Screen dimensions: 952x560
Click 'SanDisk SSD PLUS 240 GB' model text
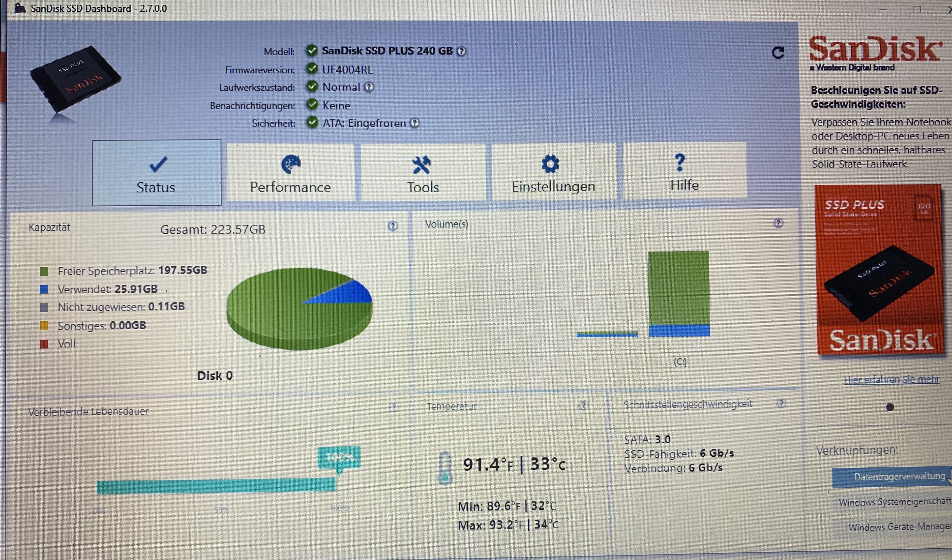click(x=387, y=51)
